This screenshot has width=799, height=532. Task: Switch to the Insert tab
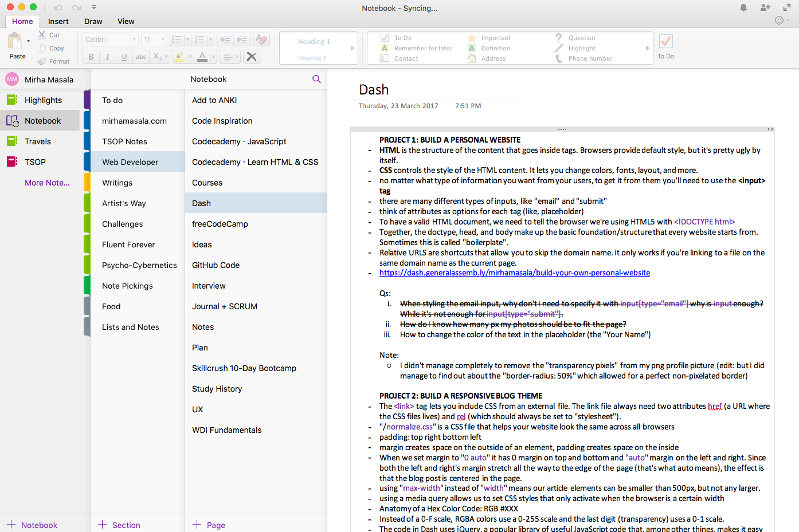click(x=58, y=21)
